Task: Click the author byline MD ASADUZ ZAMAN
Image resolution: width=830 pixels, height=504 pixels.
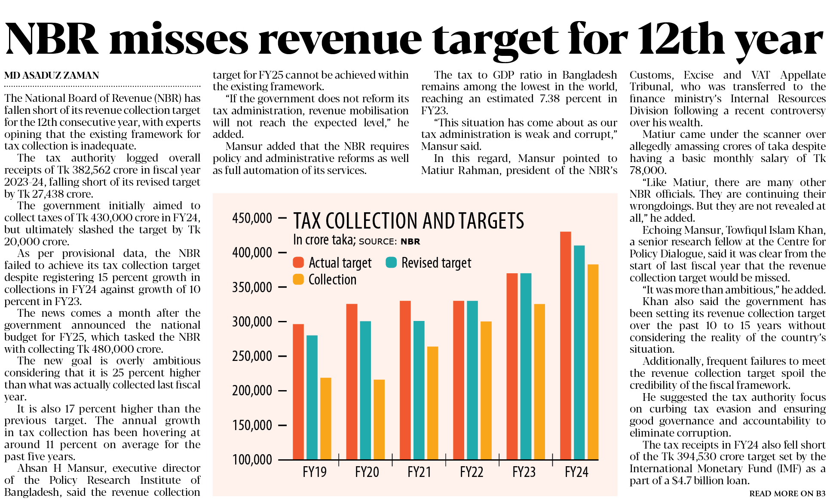Action: coord(52,76)
